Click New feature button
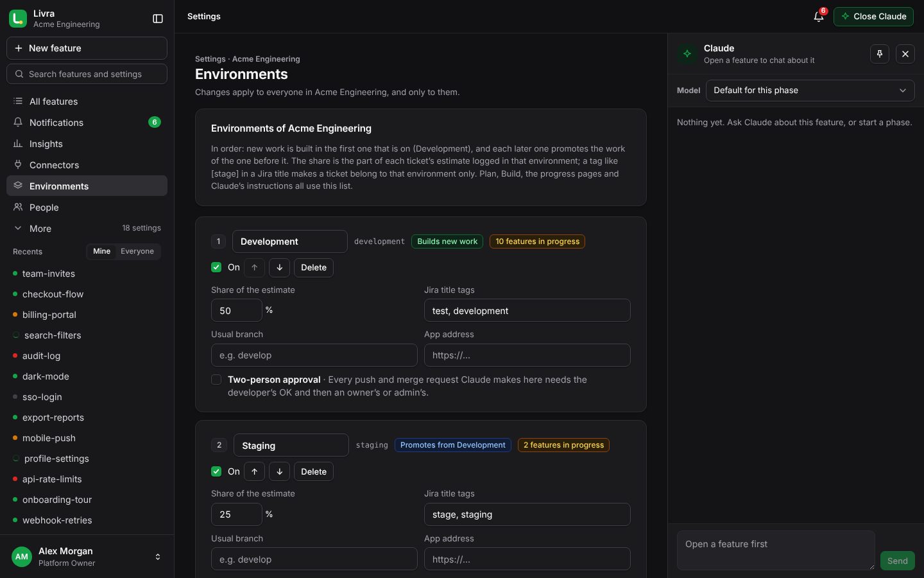 click(x=87, y=48)
